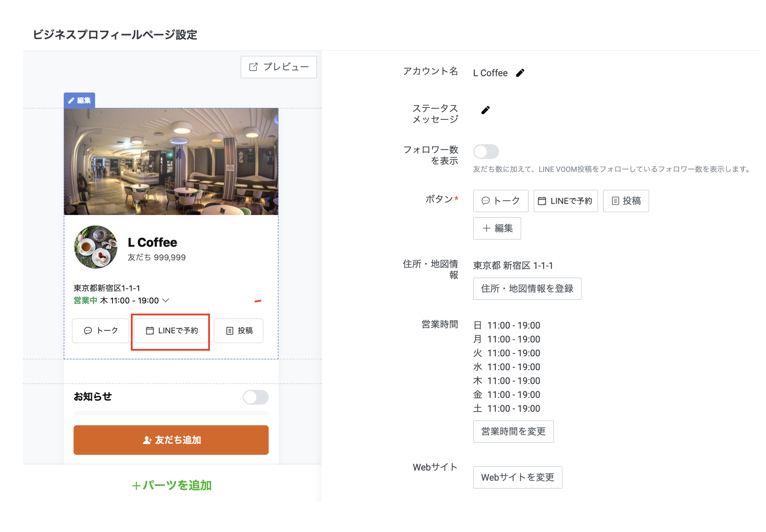Click the 編集 pencil badge on the cover photo

[x=71, y=100]
